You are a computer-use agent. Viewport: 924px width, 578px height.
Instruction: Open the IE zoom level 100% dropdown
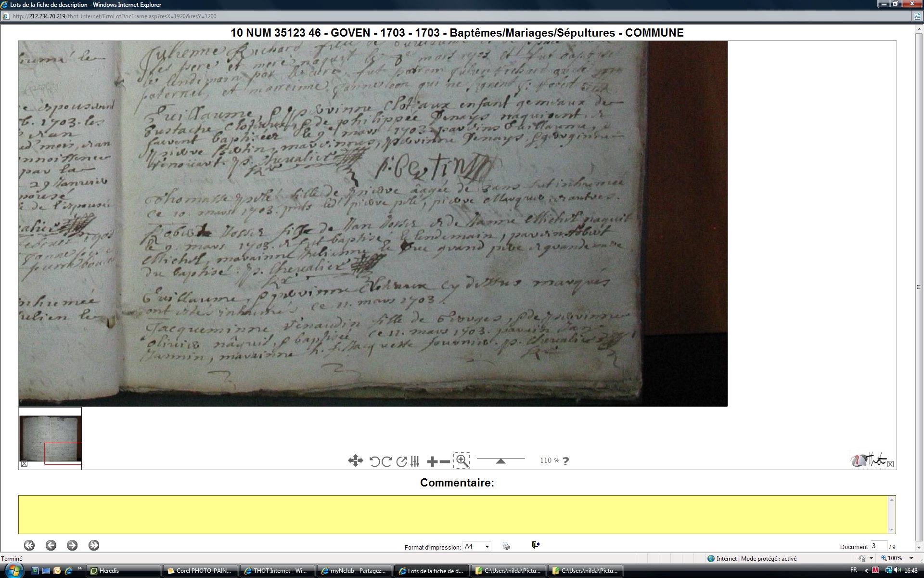pyautogui.click(x=911, y=558)
